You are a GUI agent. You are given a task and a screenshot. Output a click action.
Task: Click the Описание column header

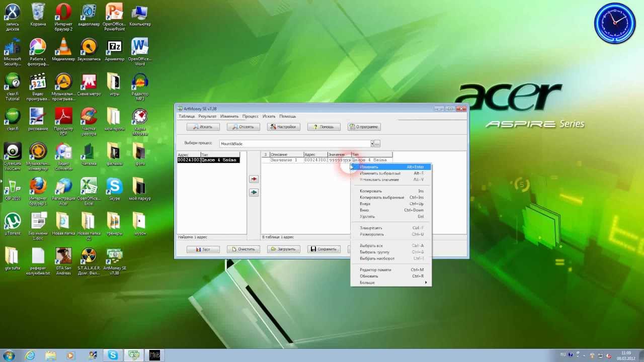286,154
